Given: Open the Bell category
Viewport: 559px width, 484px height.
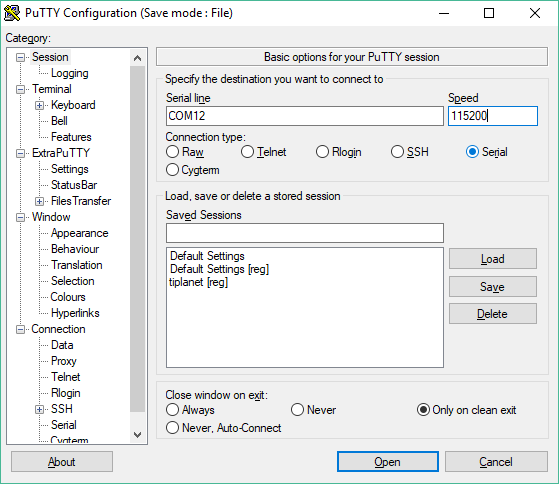Looking at the screenshot, I should 59,121.
